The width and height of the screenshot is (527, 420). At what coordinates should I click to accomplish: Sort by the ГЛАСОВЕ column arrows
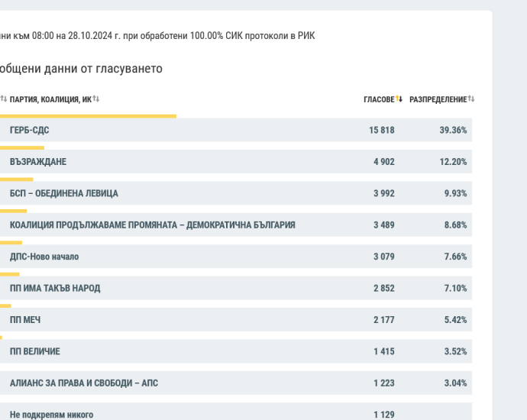click(x=399, y=99)
